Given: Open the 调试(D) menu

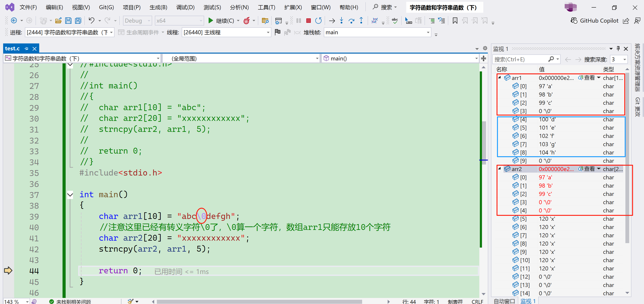Looking at the screenshot, I should click(185, 7).
